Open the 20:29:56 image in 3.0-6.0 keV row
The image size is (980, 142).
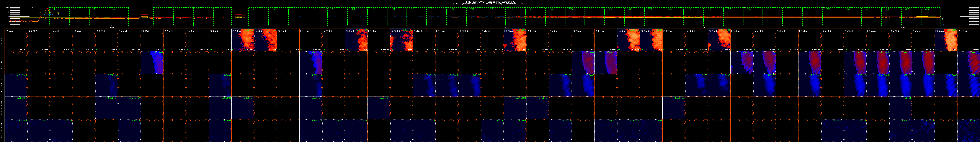click(x=719, y=40)
